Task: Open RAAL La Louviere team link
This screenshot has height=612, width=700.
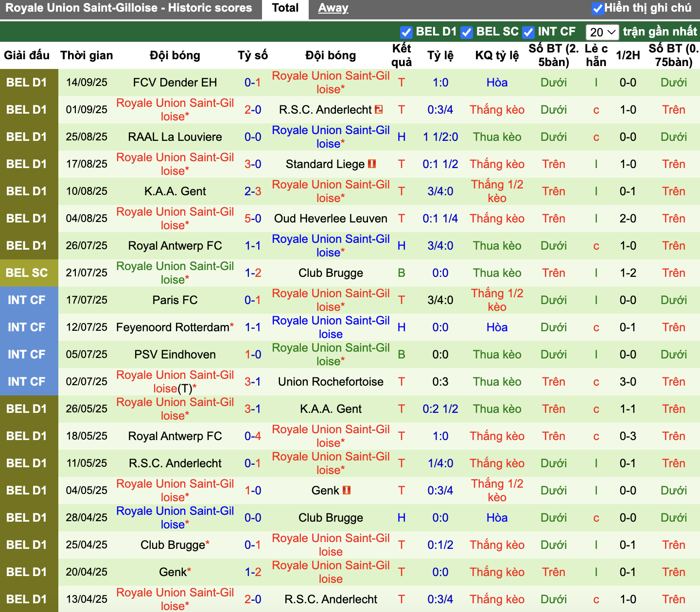Action: pyautogui.click(x=175, y=137)
